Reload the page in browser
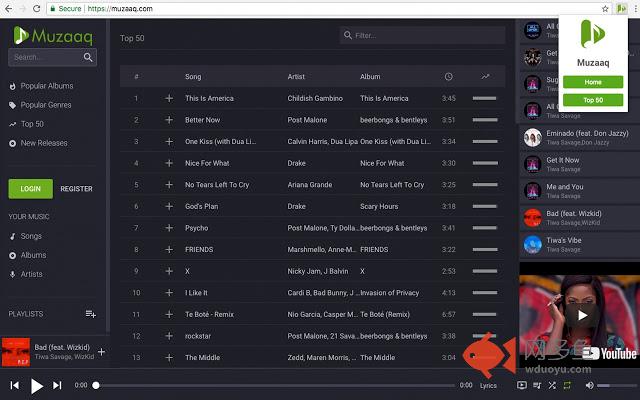 click(36, 9)
